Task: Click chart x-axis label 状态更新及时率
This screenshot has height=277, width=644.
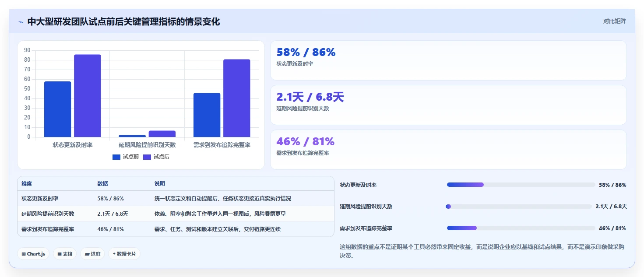Action: (72, 145)
